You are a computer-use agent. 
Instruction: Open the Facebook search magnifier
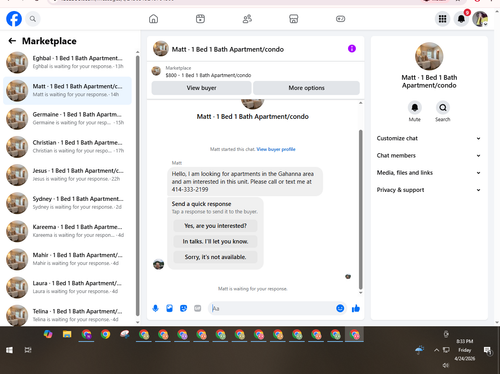click(x=33, y=19)
